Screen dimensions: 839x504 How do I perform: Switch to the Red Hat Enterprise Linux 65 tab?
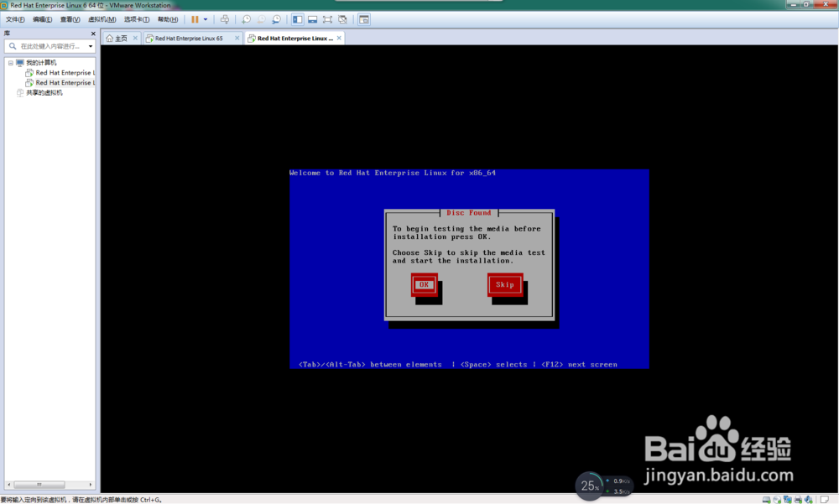click(188, 38)
